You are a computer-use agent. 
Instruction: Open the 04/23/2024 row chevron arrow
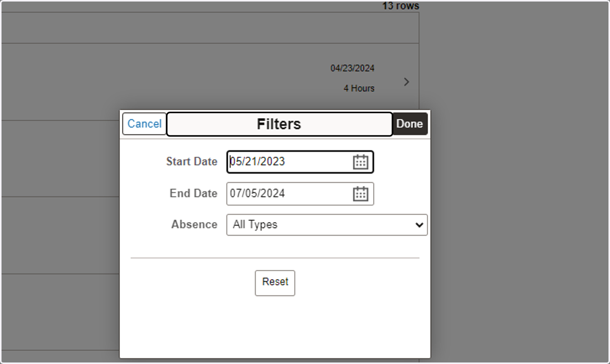click(x=406, y=82)
